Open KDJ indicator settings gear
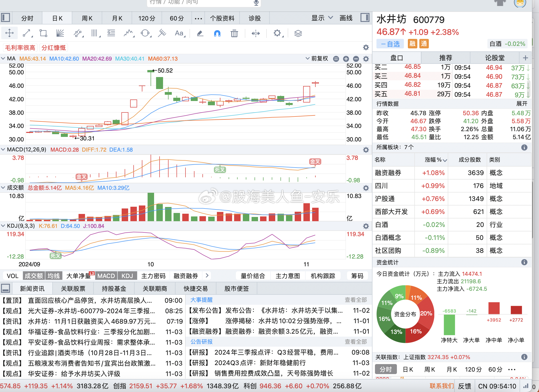The image size is (539, 392). pyautogui.click(x=366, y=226)
